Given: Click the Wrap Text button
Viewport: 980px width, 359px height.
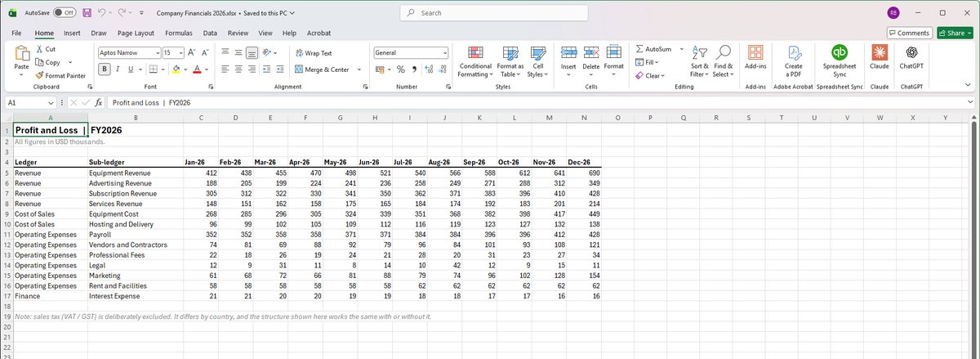Looking at the screenshot, I should coord(313,52).
